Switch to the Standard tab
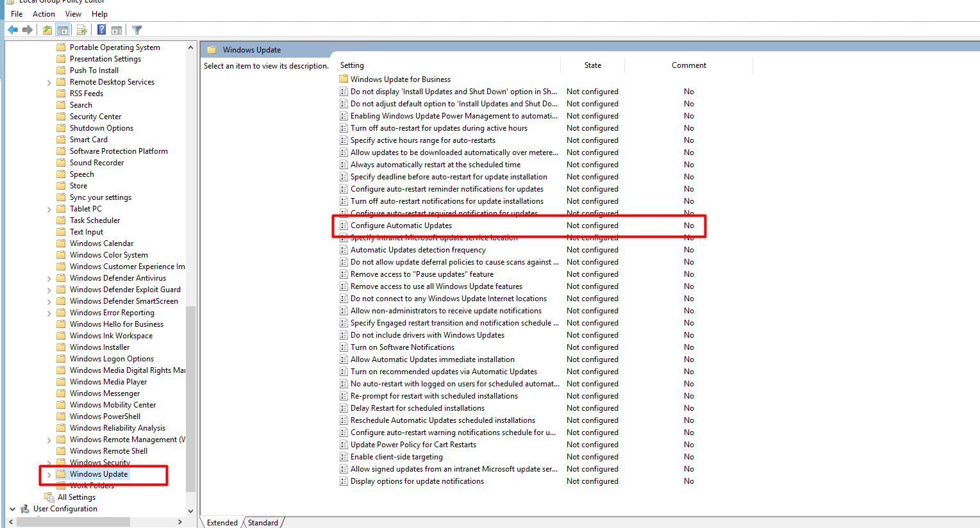Viewport: 980px width, 528px height. tap(263, 523)
